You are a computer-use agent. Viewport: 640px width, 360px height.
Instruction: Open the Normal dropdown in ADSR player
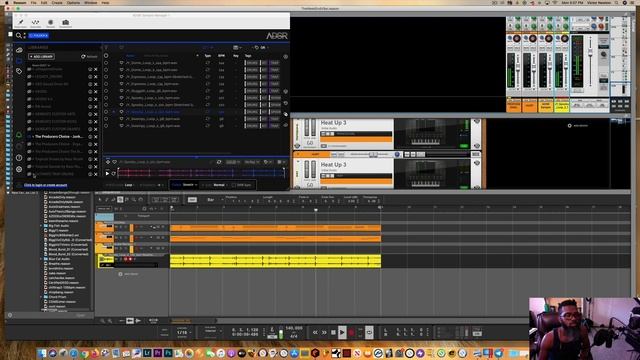[x=220, y=185]
